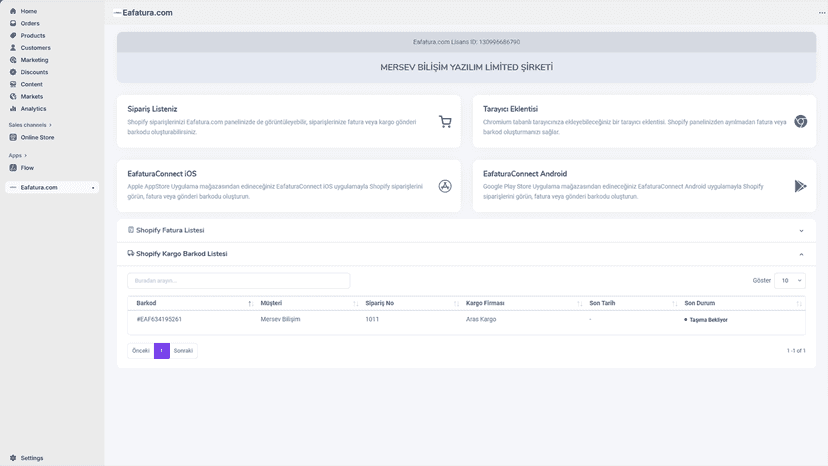
Task: Select Marketing in the sidebar
Action: [34, 60]
